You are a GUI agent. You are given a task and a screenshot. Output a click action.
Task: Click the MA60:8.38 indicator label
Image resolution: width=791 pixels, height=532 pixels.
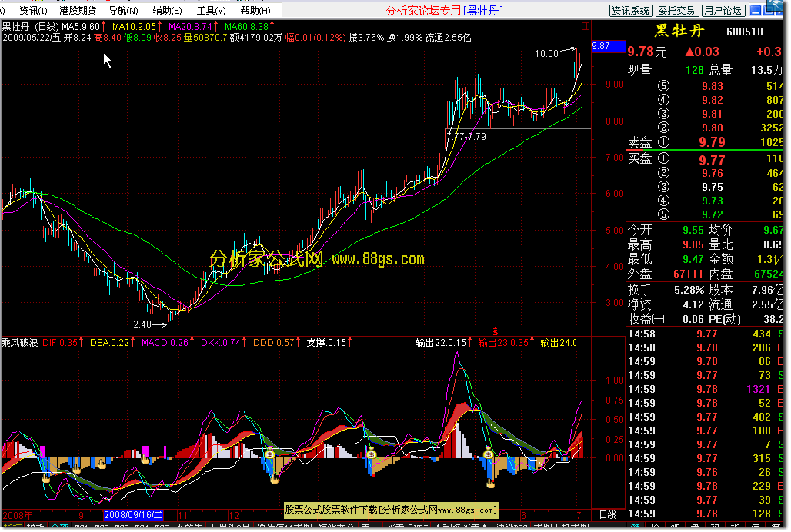click(x=247, y=27)
